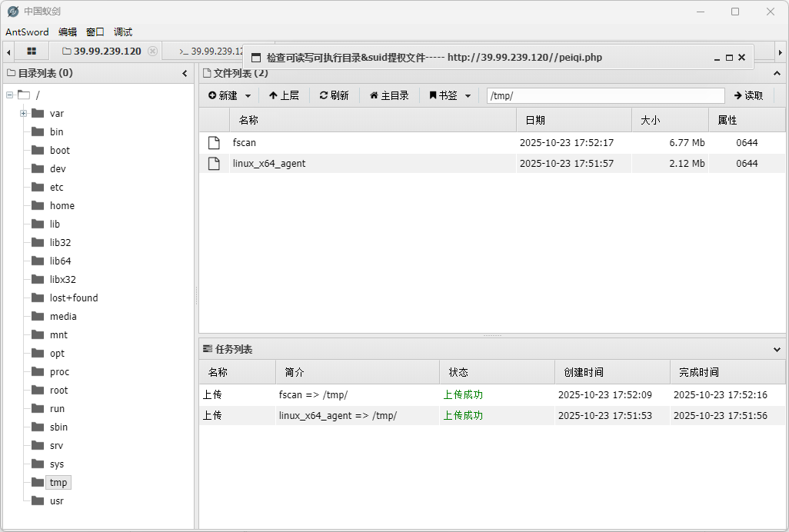Collapse the file list panel chevron

(777, 74)
